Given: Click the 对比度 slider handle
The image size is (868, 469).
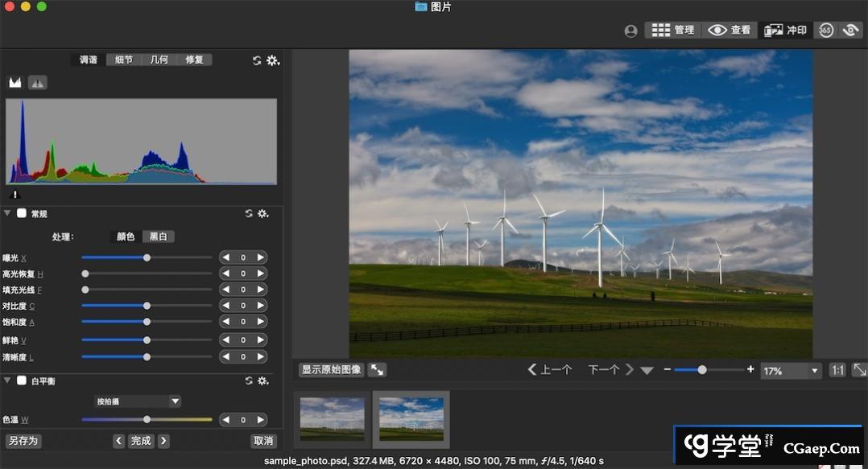Looking at the screenshot, I should tap(147, 306).
